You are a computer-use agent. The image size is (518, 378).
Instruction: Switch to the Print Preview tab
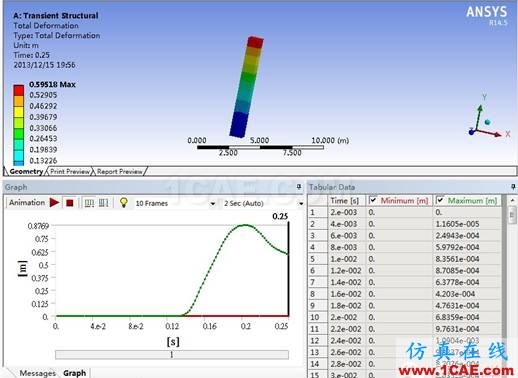click(x=70, y=172)
